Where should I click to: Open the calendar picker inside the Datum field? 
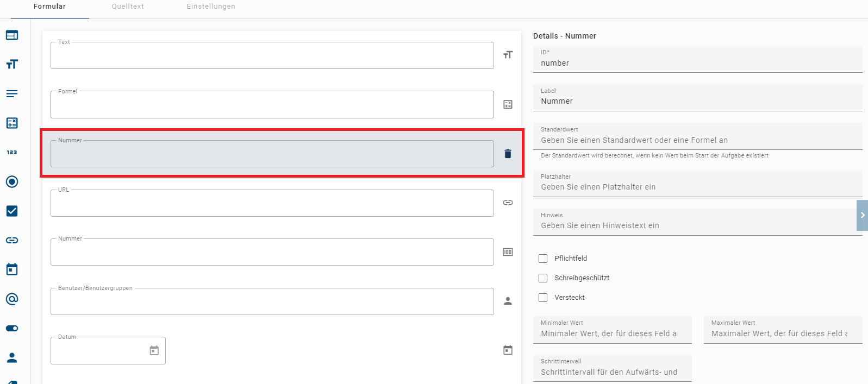pyautogui.click(x=154, y=351)
